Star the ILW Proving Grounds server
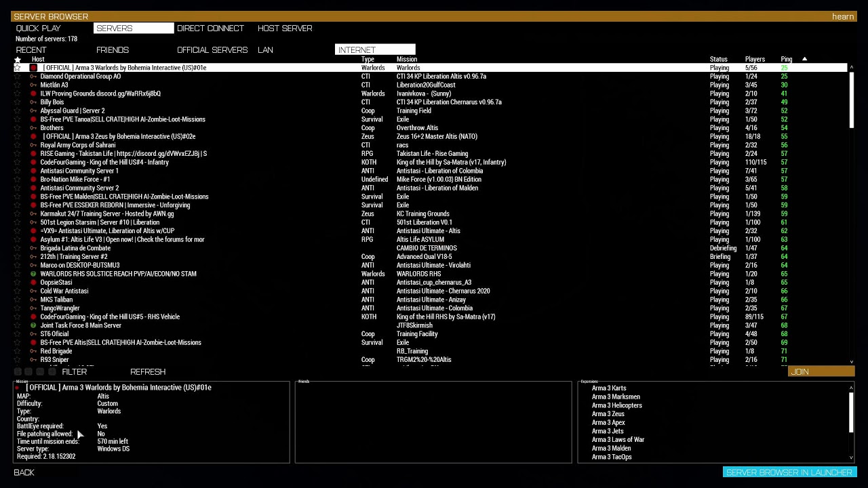868x488 pixels. coord(18,94)
